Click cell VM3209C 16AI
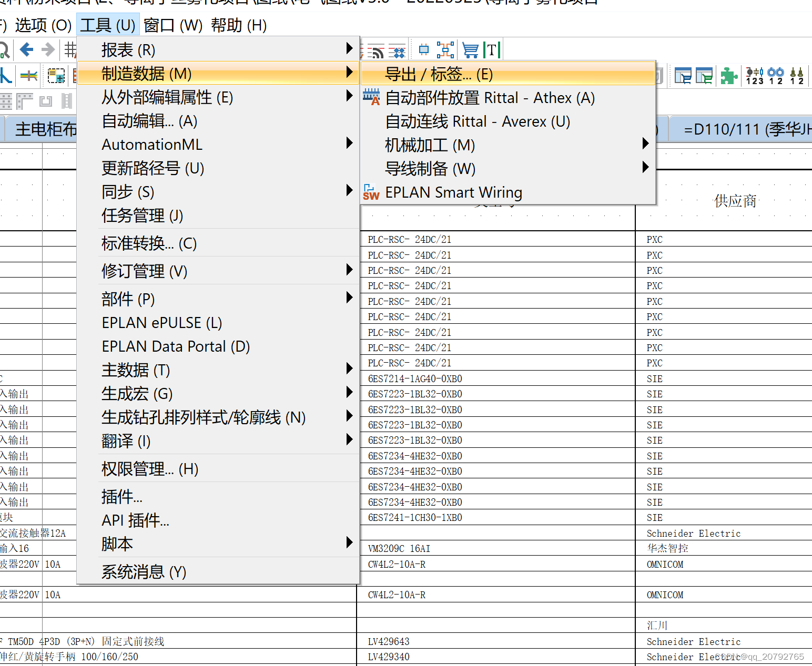This screenshot has width=812, height=666. (399, 548)
